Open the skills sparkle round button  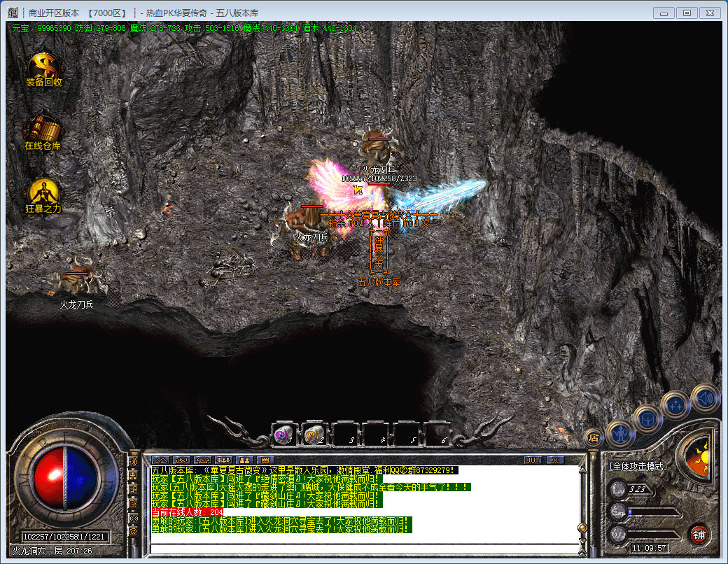click(x=675, y=405)
